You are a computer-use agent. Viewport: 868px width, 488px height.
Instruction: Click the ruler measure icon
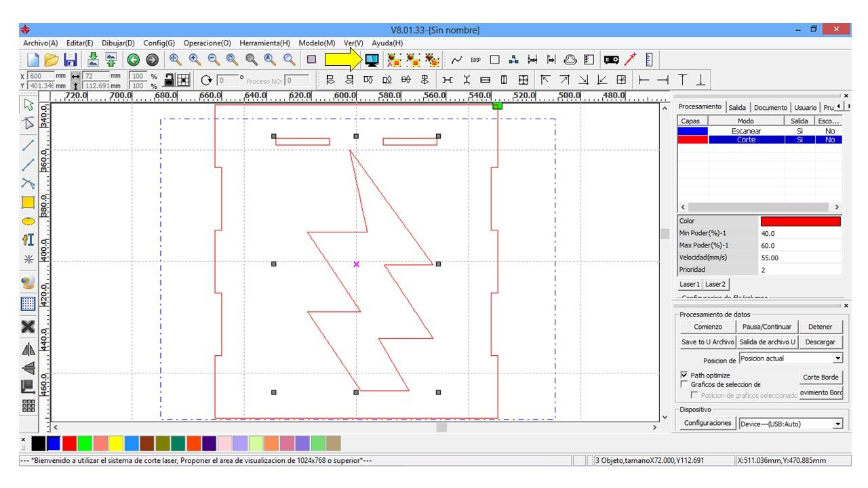tap(649, 60)
